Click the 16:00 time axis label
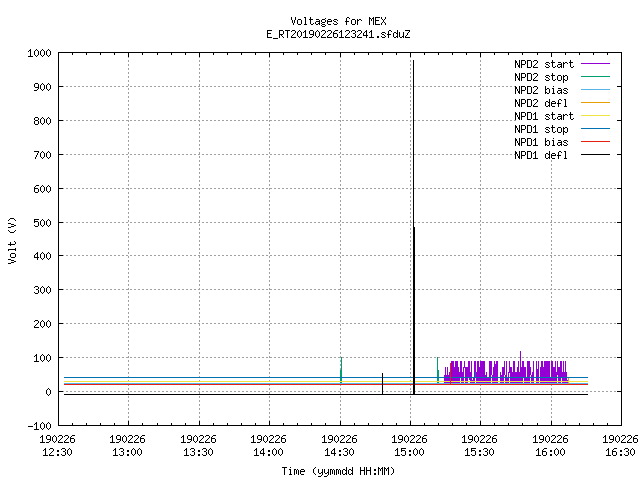 tap(550, 452)
